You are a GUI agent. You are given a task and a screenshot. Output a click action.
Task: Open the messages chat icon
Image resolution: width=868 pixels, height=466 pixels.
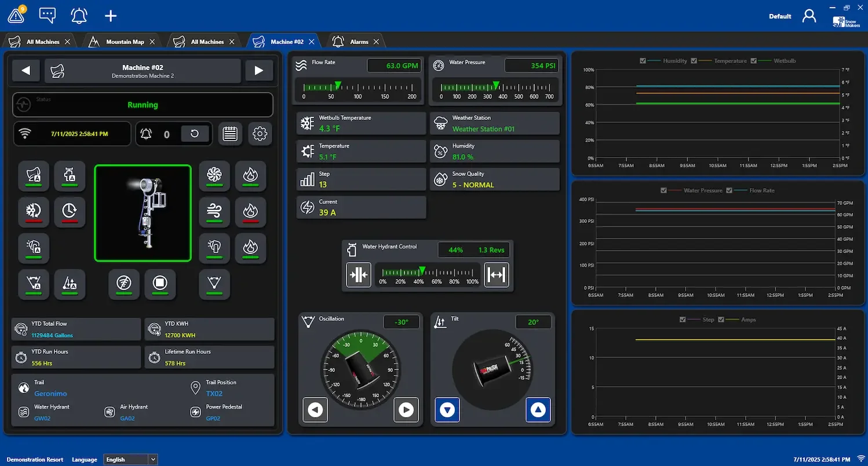pos(47,14)
